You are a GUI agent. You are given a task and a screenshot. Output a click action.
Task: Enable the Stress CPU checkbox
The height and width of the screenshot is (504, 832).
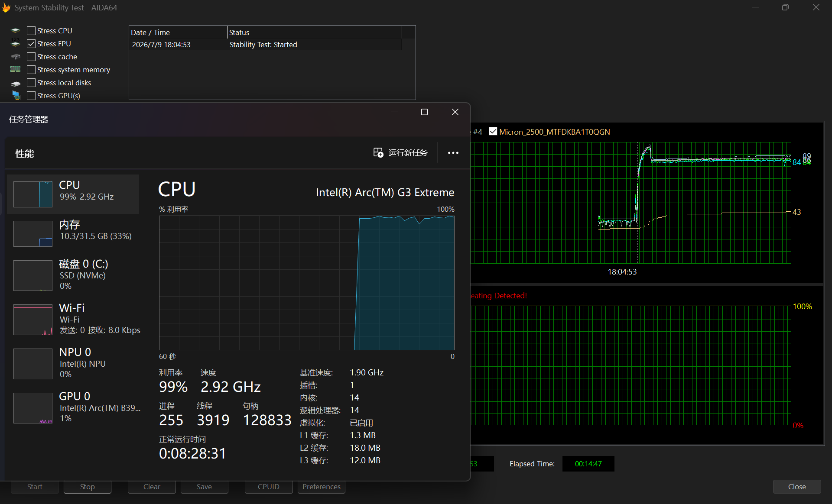pyautogui.click(x=31, y=31)
